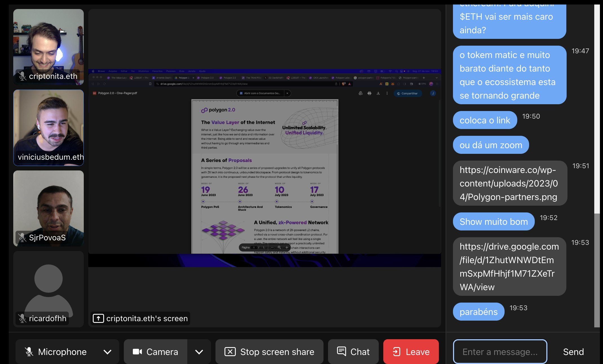Switch to the 'polygon partners' Google tab
The height and width of the screenshot is (364, 603).
(x=364, y=78)
